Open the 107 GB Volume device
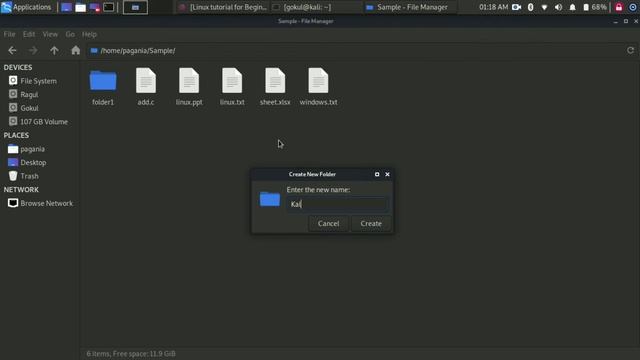 pos(44,122)
